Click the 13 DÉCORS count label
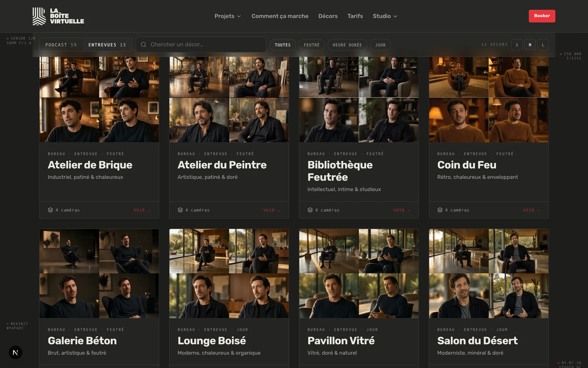Screen dimensions: 588x368 pyautogui.click(x=495, y=44)
